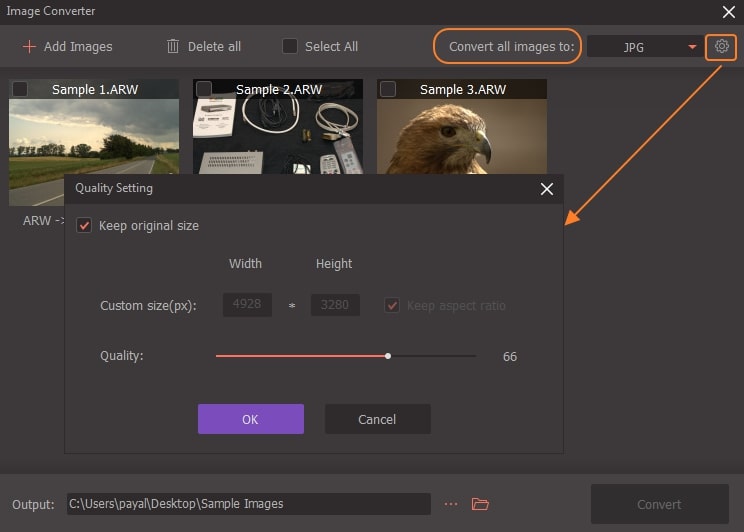Screen dimensions: 744x532
Task: Toggle the Select All checkbox
Action: 290,46
